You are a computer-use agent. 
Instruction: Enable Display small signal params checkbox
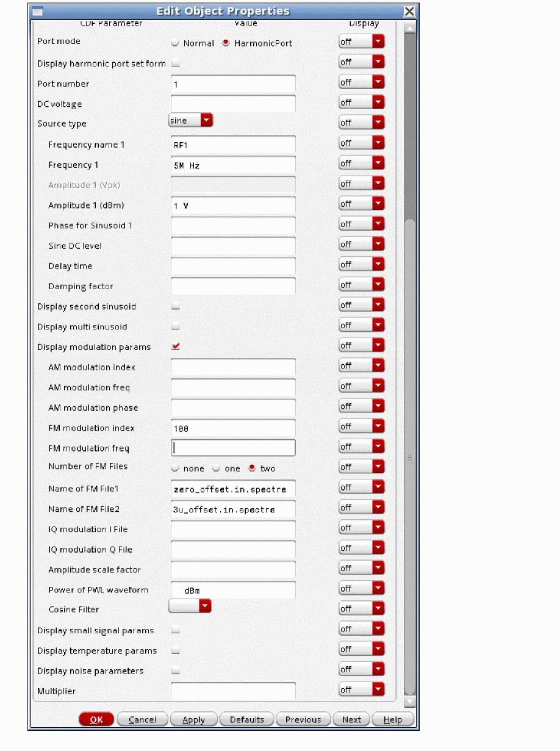pyautogui.click(x=176, y=630)
